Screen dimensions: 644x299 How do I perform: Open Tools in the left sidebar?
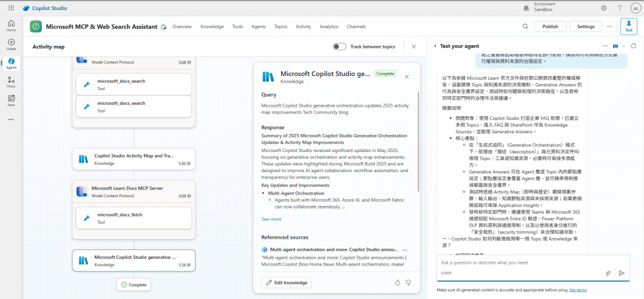click(11, 101)
